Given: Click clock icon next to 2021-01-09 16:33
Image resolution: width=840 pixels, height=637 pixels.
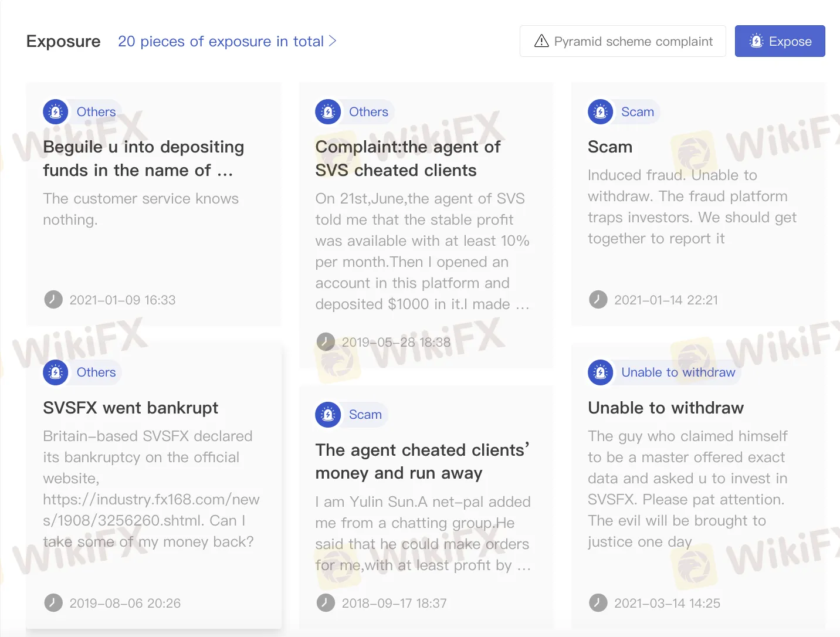Looking at the screenshot, I should [53, 300].
